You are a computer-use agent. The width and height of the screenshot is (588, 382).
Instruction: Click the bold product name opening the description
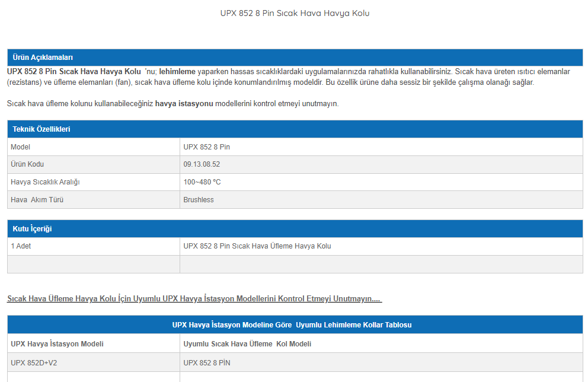(x=74, y=72)
